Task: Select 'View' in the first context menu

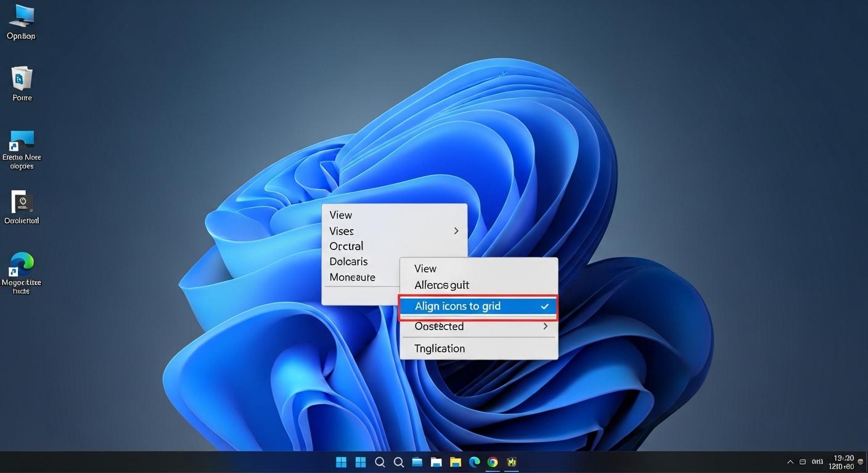Action: (x=340, y=214)
